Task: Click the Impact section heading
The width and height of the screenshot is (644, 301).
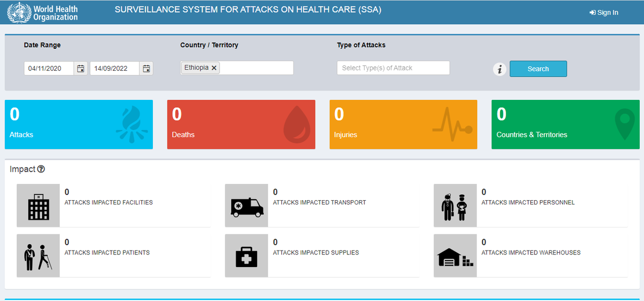Action: tap(23, 169)
